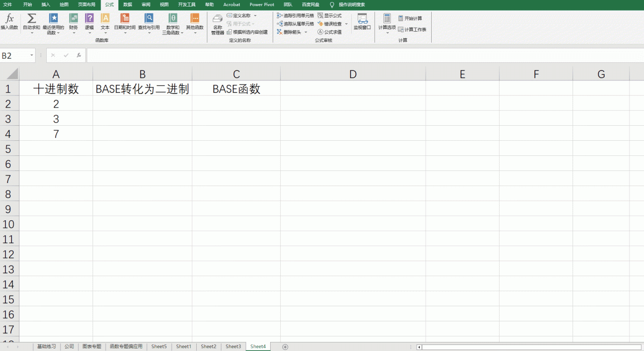
Task: Select cell B1 BASE转化为二进制
Action: coord(142,89)
